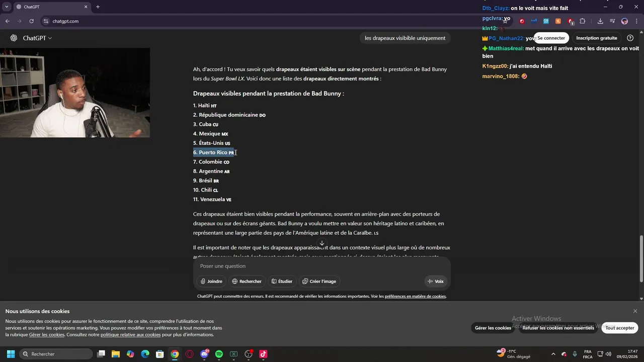Click the speaker volume icon in system tray
Screen dimensions: 644x362
608,354
